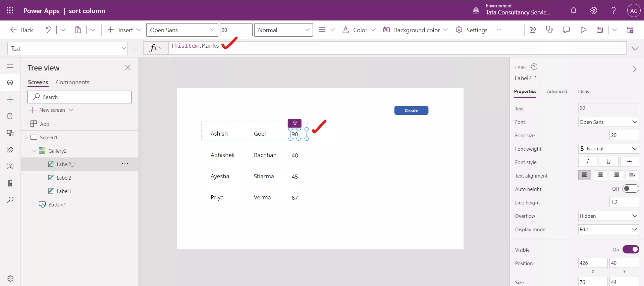Toggle the Auto height switch
644x286 pixels.
(x=631, y=189)
